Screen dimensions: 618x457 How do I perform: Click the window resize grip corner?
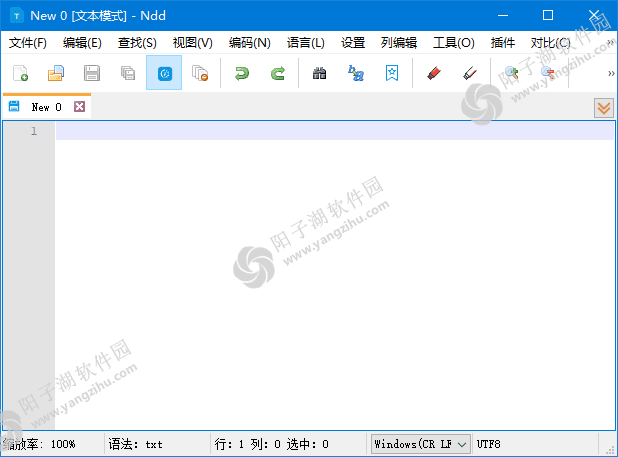(611, 450)
